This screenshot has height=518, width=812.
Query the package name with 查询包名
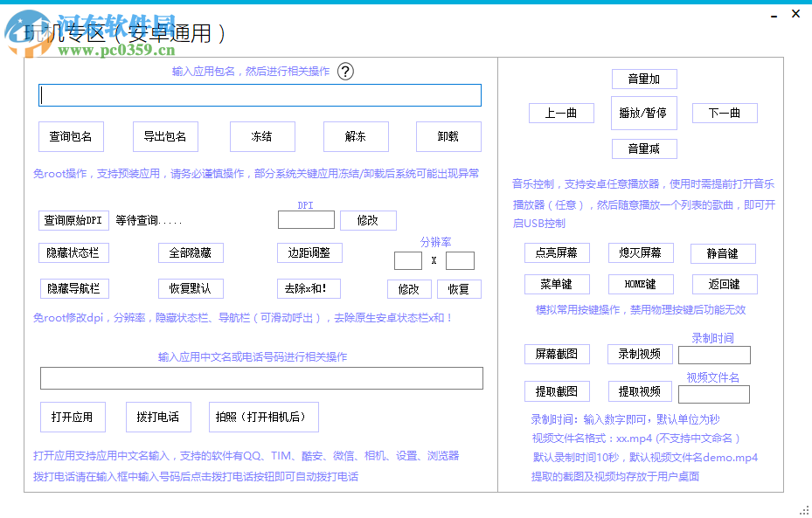tap(70, 136)
